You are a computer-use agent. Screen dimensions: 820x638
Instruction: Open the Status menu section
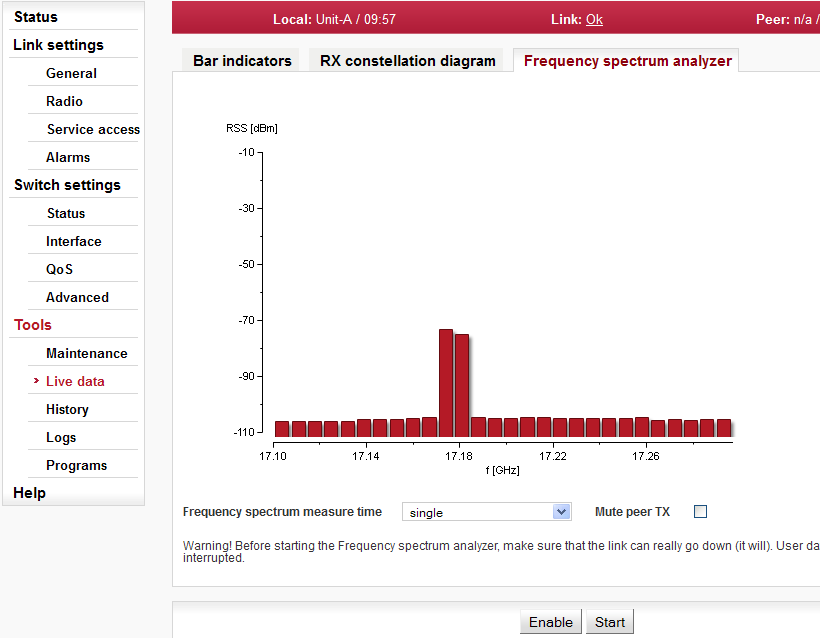pyautogui.click(x=36, y=17)
